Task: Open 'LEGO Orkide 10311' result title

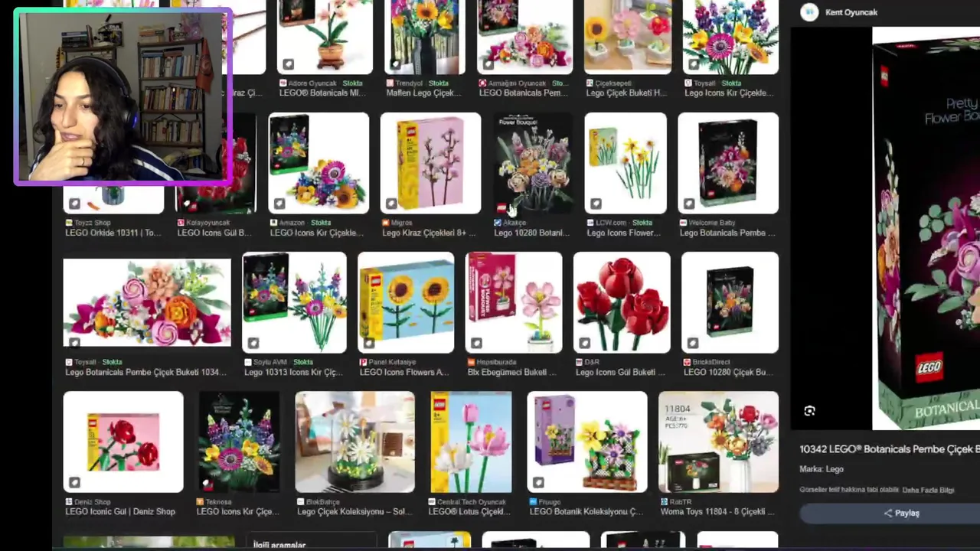Action: [x=113, y=233]
